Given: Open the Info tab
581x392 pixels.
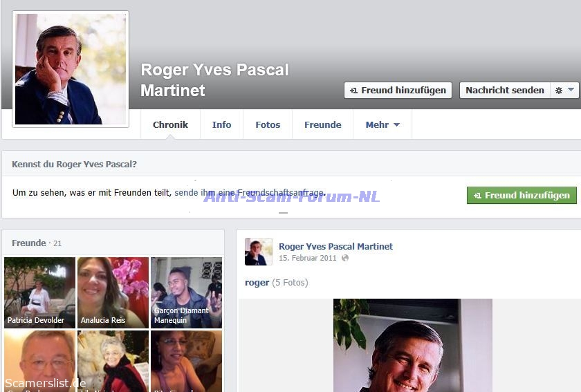Looking at the screenshot, I should click(x=221, y=124).
